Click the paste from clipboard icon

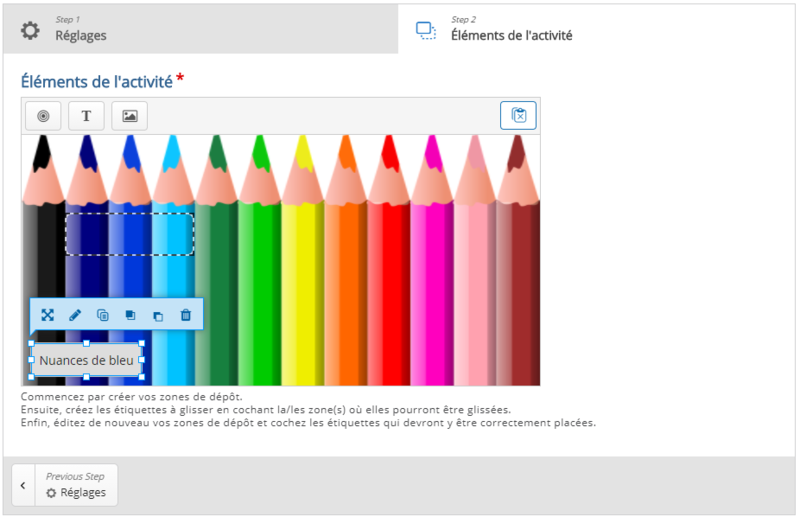(x=518, y=116)
